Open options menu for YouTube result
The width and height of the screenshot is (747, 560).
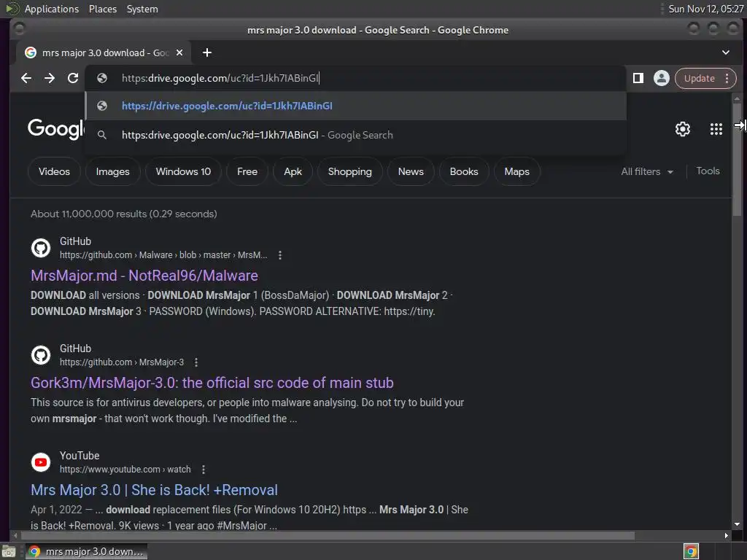coord(204,470)
